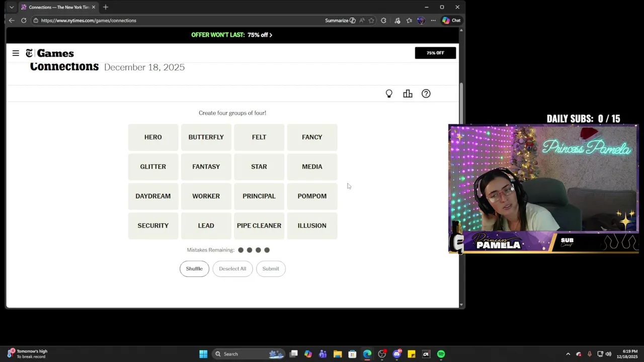Open the Favorites list icon
Screen dimensions: 644x362
point(409,21)
